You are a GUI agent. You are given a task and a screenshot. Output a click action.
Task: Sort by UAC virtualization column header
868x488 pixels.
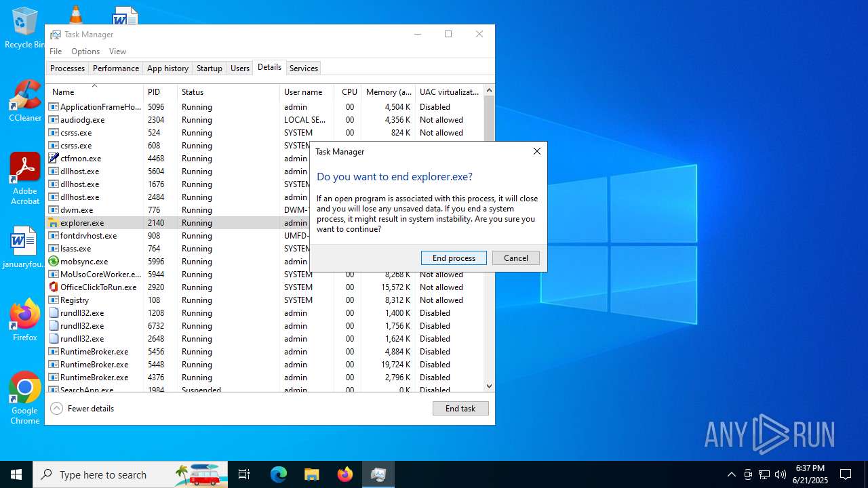pyautogui.click(x=449, y=91)
